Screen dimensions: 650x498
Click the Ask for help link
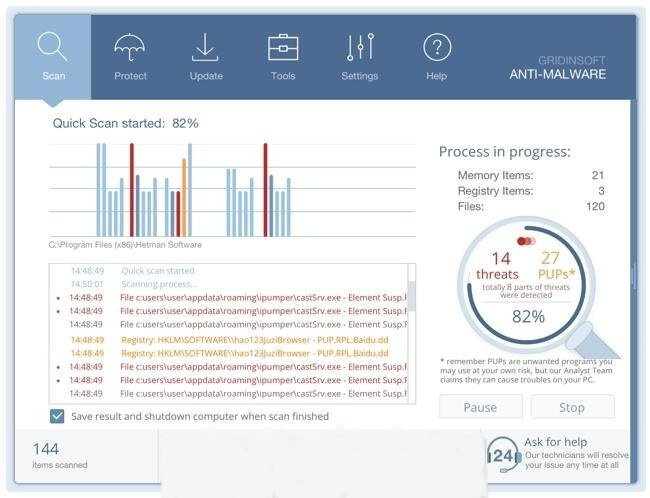pos(555,442)
